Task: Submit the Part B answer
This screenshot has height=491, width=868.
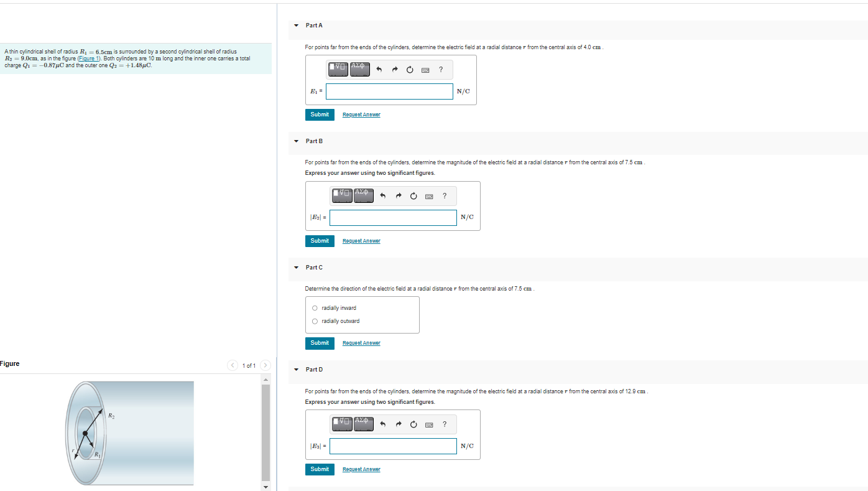Action: 320,241
